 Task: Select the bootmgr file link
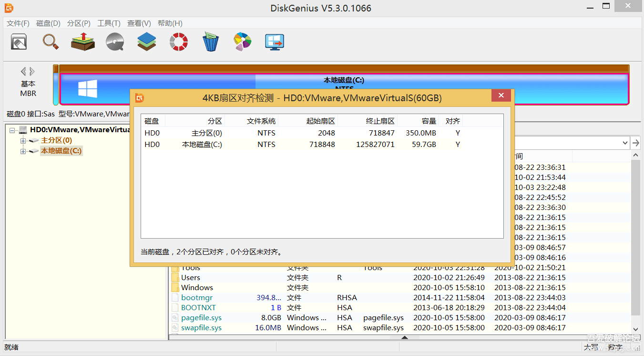196,297
